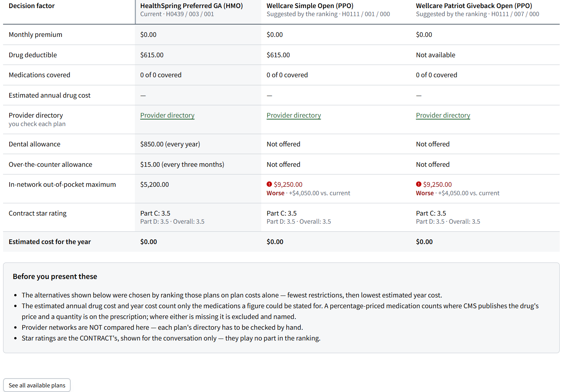Image resolution: width=562 pixels, height=392 pixels.
Task: Open the Wellcare Simple Open provider directory link
Action: point(294,115)
